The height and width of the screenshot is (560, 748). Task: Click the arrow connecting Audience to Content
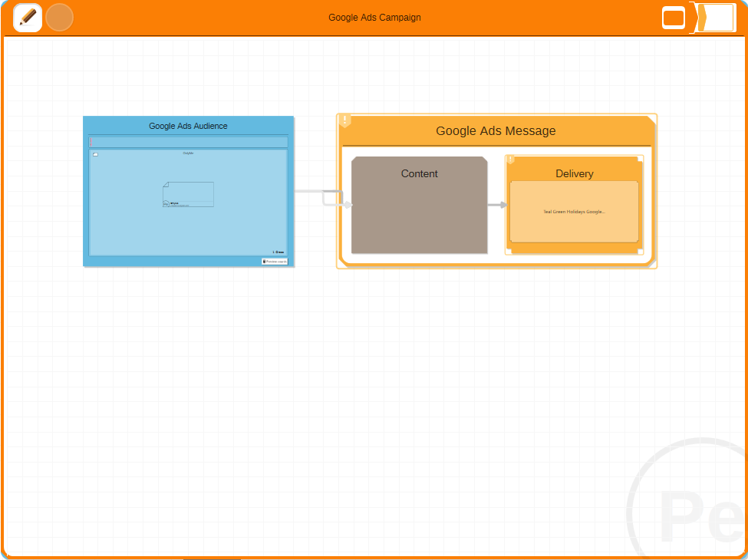coord(324,198)
